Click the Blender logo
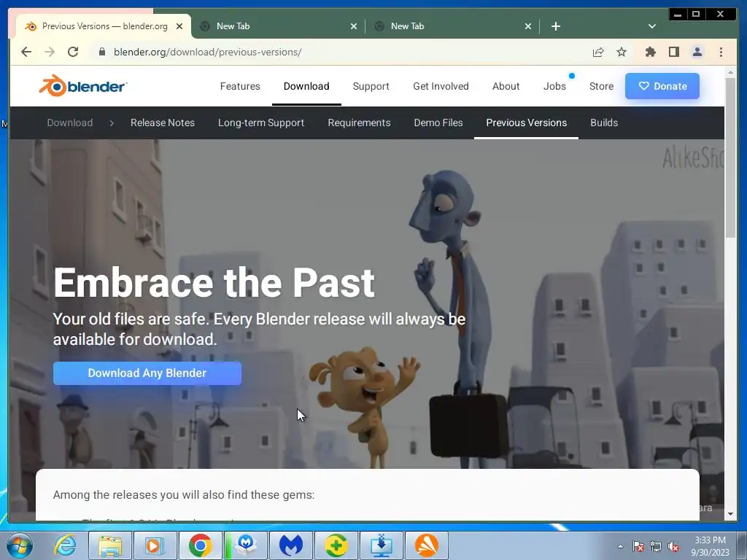Image resolution: width=747 pixels, height=560 pixels. (83, 86)
